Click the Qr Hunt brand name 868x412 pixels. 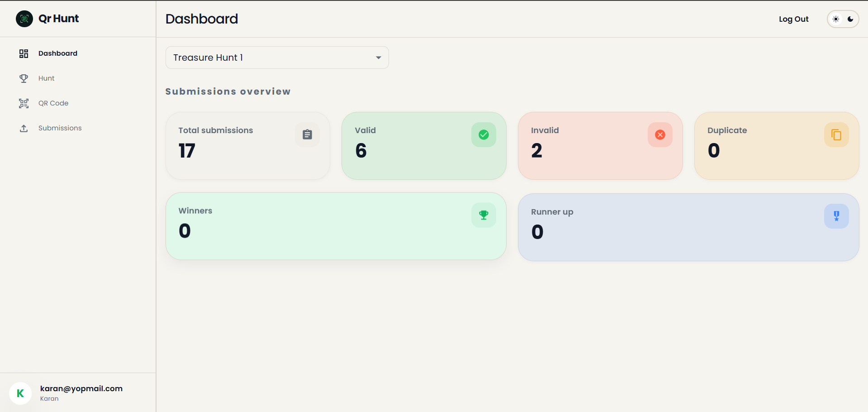click(59, 19)
